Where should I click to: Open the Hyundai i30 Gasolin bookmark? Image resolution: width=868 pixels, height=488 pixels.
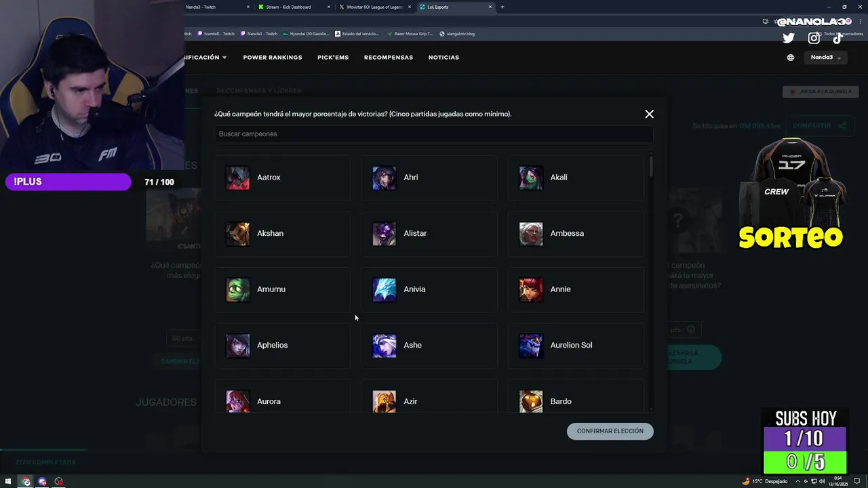click(x=306, y=34)
